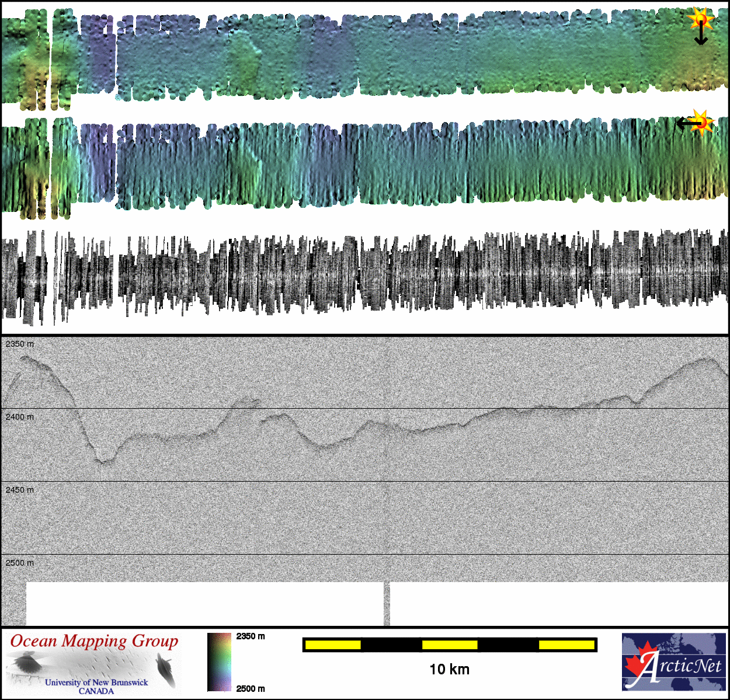Click the first yellow segment of scale bar
The height and width of the screenshot is (700, 730).
click(x=333, y=645)
